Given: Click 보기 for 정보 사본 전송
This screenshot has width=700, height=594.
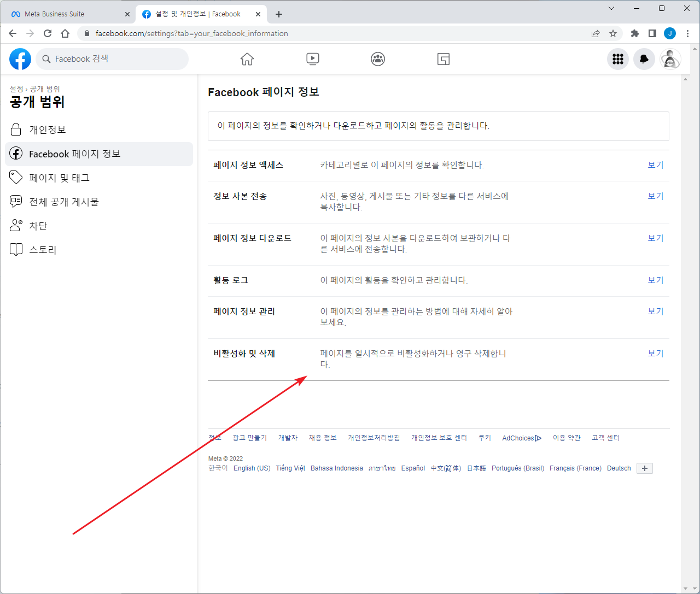Looking at the screenshot, I should pyautogui.click(x=656, y=196).
